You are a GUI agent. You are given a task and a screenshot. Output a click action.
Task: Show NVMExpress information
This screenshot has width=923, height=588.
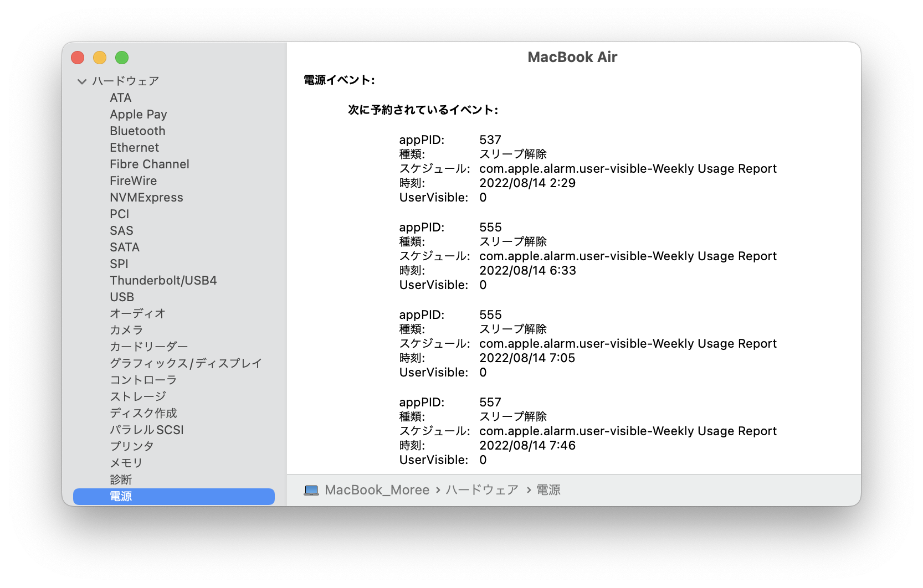coord(146,198)
